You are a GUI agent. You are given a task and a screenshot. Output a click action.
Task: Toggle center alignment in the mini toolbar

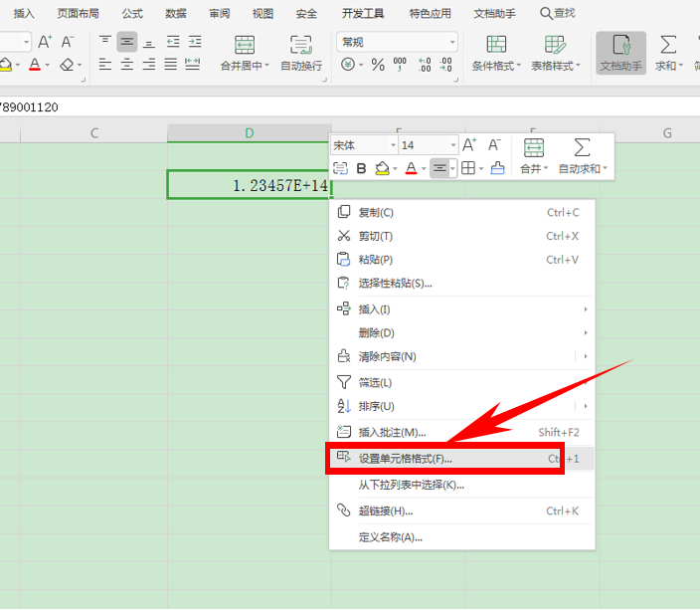(439, 168)
